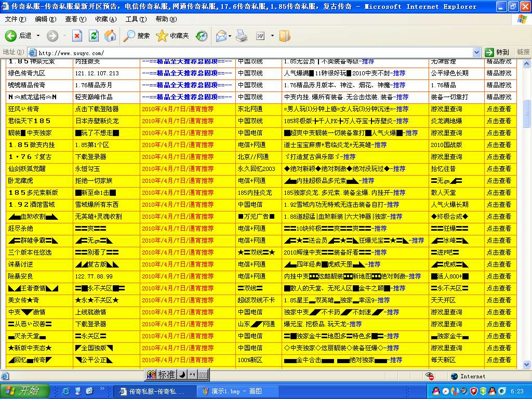Click 点击查看 link in 狂风传奇 row

[x=499, y=109]
